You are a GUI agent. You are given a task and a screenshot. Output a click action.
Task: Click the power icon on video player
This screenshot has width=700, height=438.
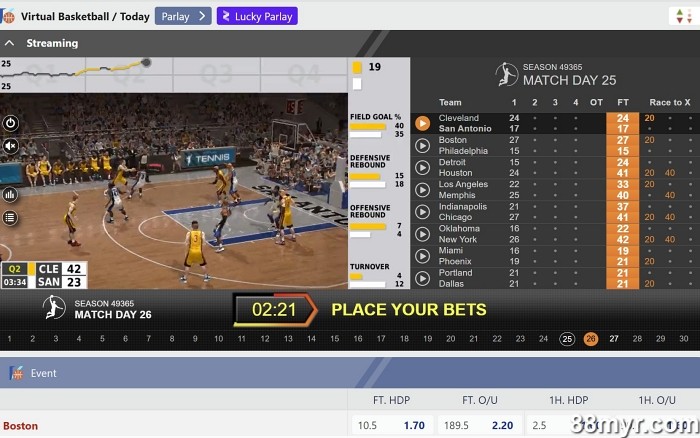point(10,123)
